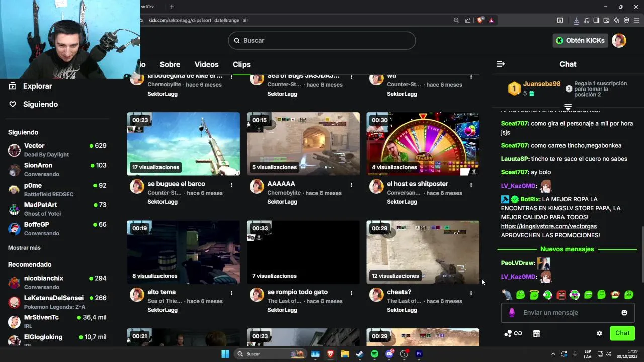Click the Brave Rewards triangle icon
Image resolution: width=644 pixels, height=362 pixels.
491,20
